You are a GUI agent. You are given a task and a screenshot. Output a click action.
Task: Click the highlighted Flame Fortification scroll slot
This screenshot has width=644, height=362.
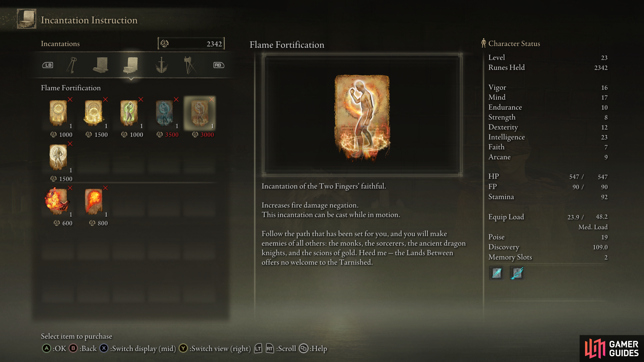click(x=200, y=113)
